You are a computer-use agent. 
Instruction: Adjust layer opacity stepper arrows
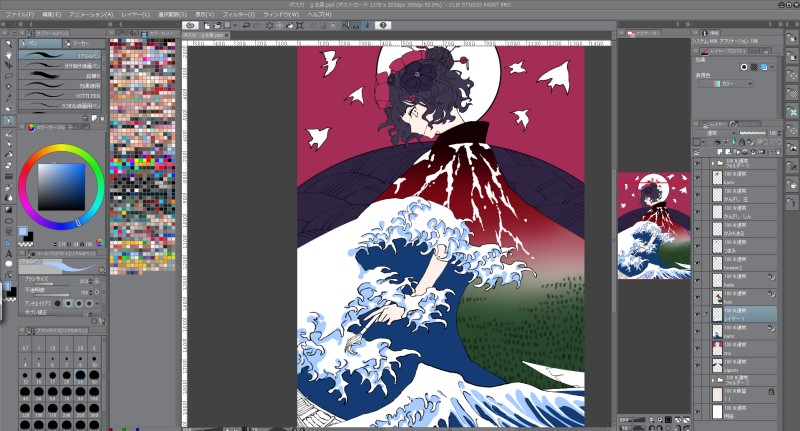click(780, 133)
